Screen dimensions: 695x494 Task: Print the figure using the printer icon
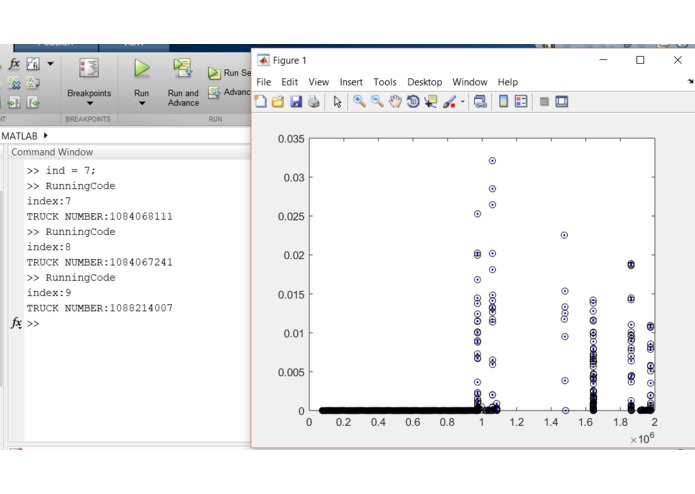pyautogui.click(x=313, y=102)
